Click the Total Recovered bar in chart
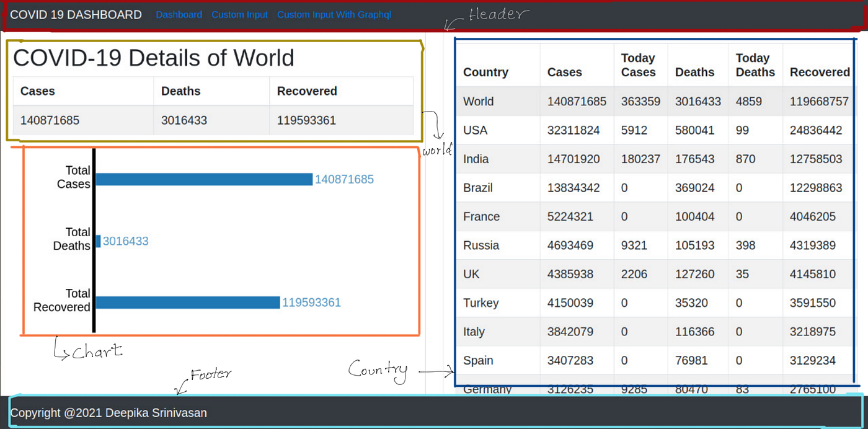This screenshot has width=868, height=429. 188,303
